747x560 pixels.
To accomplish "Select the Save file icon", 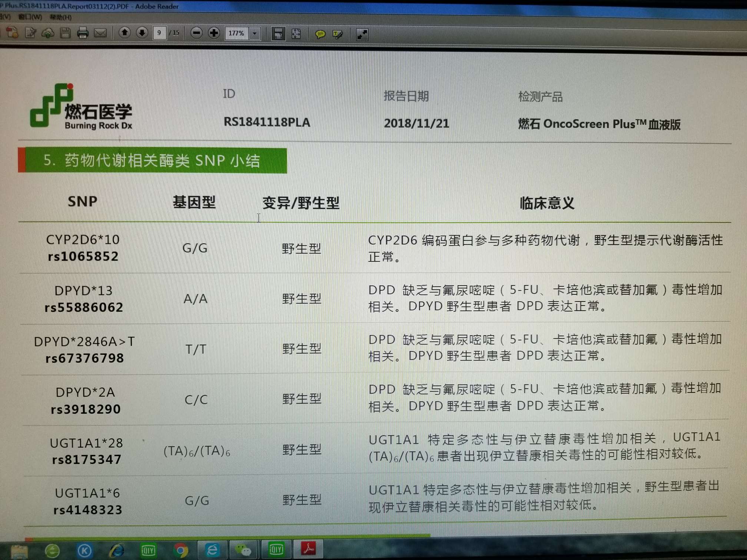I will [x=65, y=33].
